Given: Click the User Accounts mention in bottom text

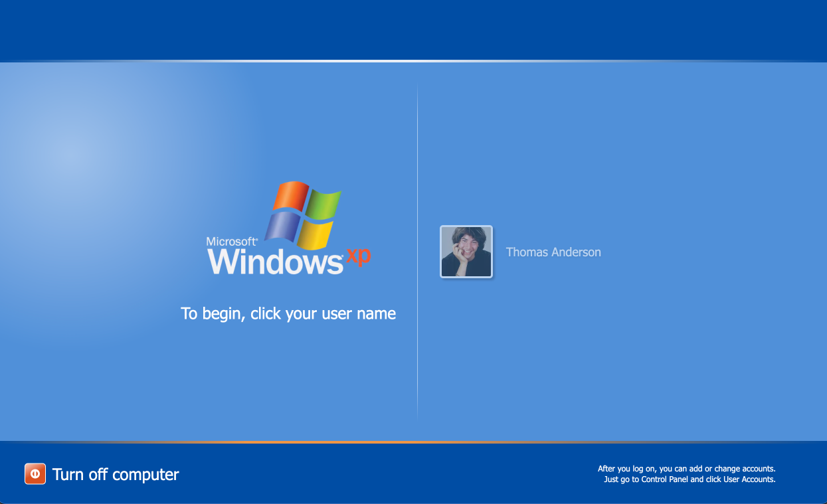Looking at the screenshot, I should 747,479.
